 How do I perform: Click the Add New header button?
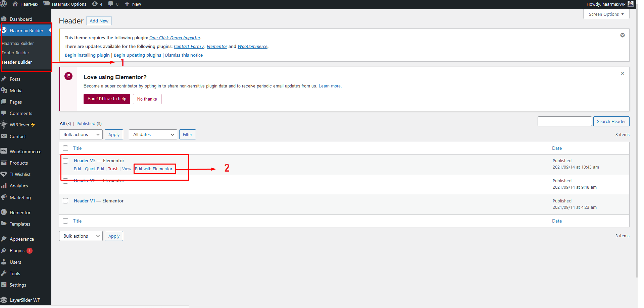(x=99, y=21)
